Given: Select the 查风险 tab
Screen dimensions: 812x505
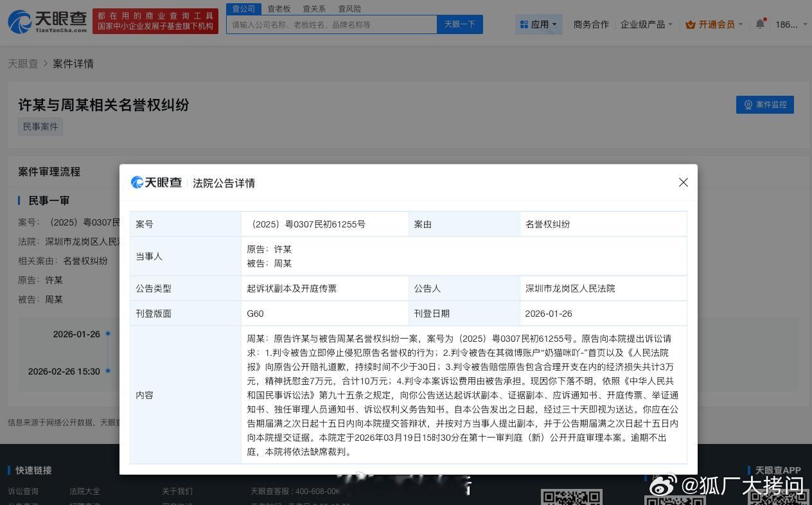Looking at the screenshot, I should click(x=349, y=8).
